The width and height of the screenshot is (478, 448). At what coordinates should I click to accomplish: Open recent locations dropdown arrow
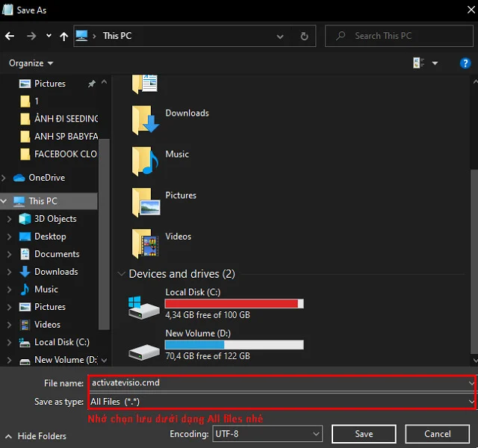click(x=49, y=36)
